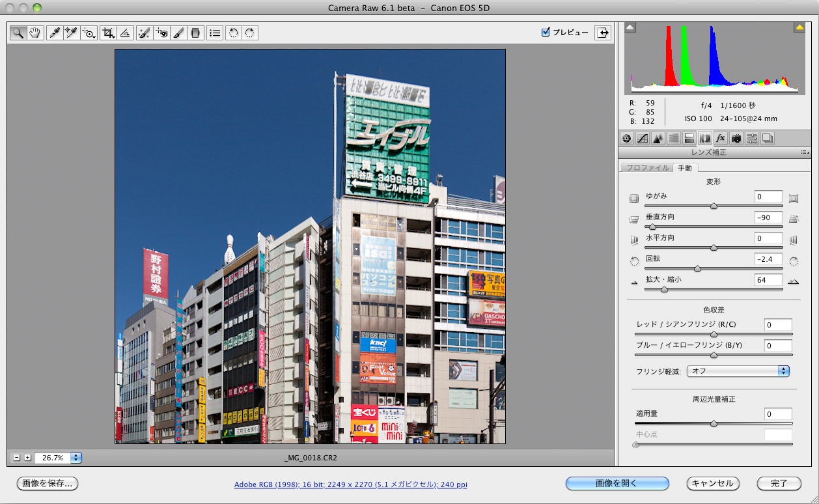Click the 拡大・縮小 slider handle
Screen dimensions: 819x504
(x=664, y=289)
